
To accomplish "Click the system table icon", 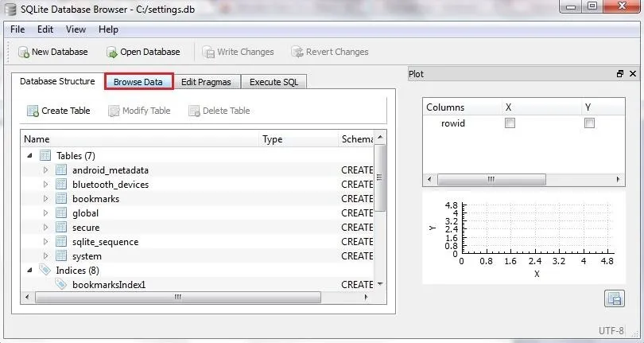I will tap(61, 256).
